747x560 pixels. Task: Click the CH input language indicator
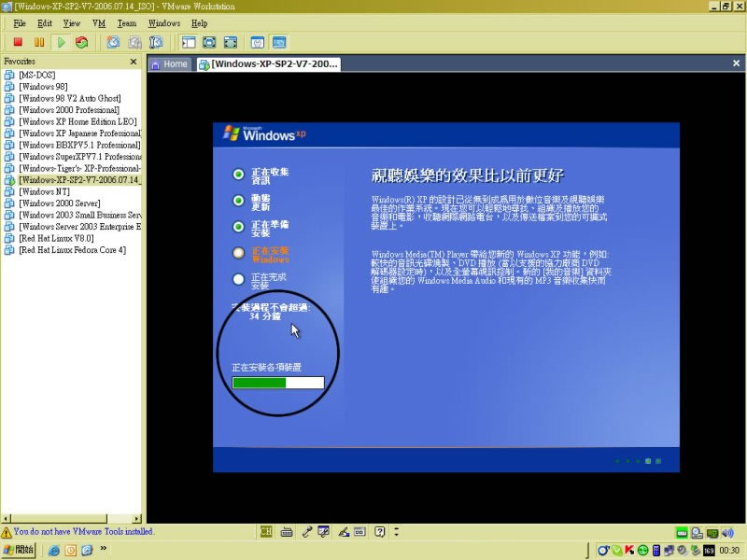[266, 531]
